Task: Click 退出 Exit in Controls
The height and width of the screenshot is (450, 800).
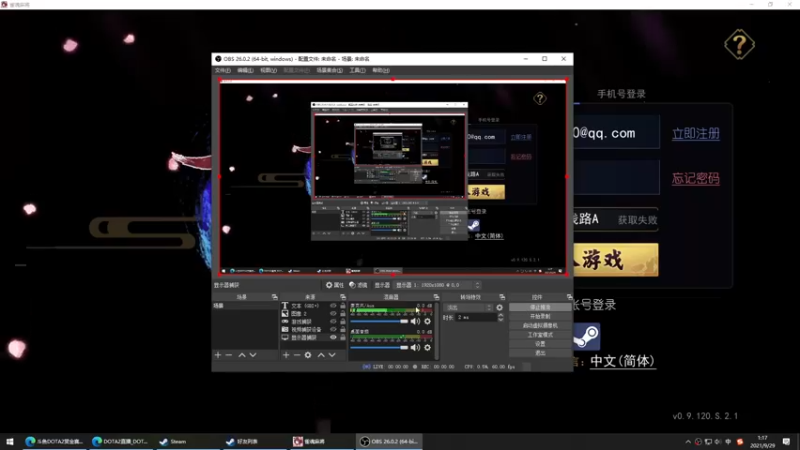Action: pyautogui.click(x=540, y=353)
